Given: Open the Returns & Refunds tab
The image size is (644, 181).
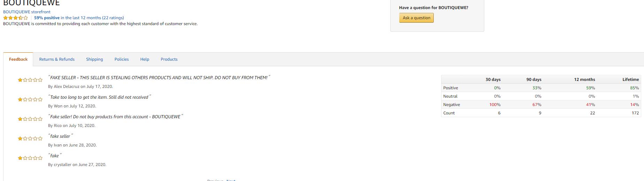Looking at the screenshot, I should tap(57, 59).
